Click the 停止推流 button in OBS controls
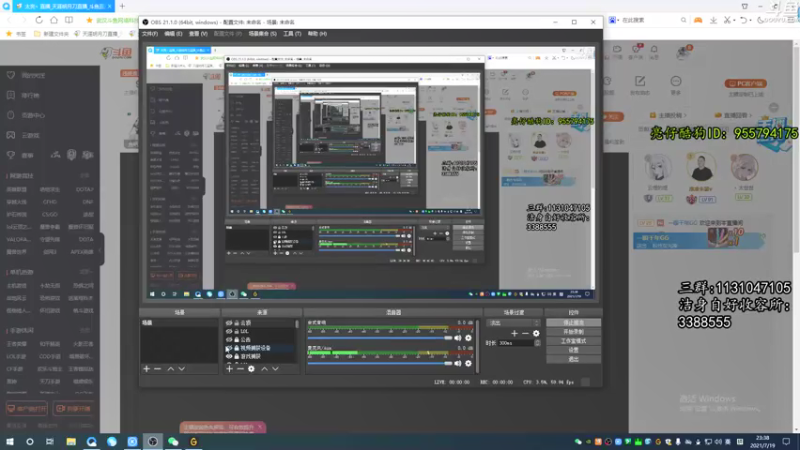This screenshot has width=800, height=450. pos(573,322)
